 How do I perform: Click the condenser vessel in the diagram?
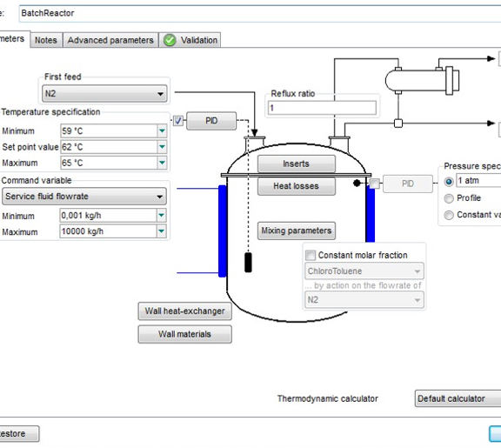coord(422,81)
